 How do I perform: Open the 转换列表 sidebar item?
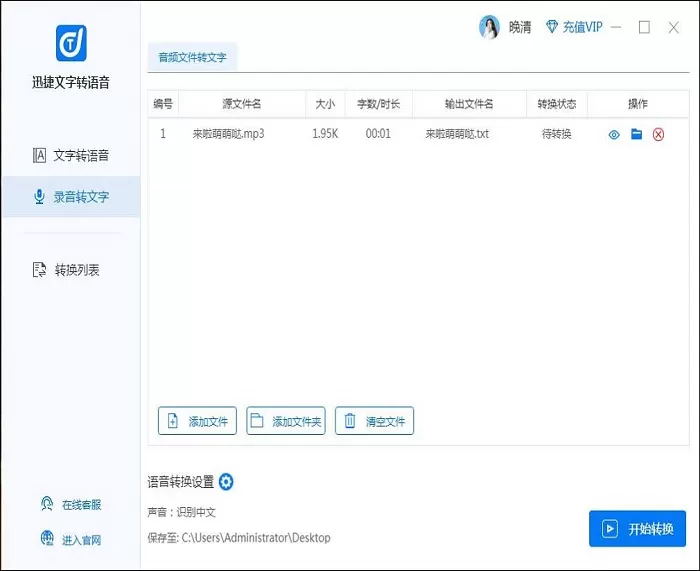[66, 270]
